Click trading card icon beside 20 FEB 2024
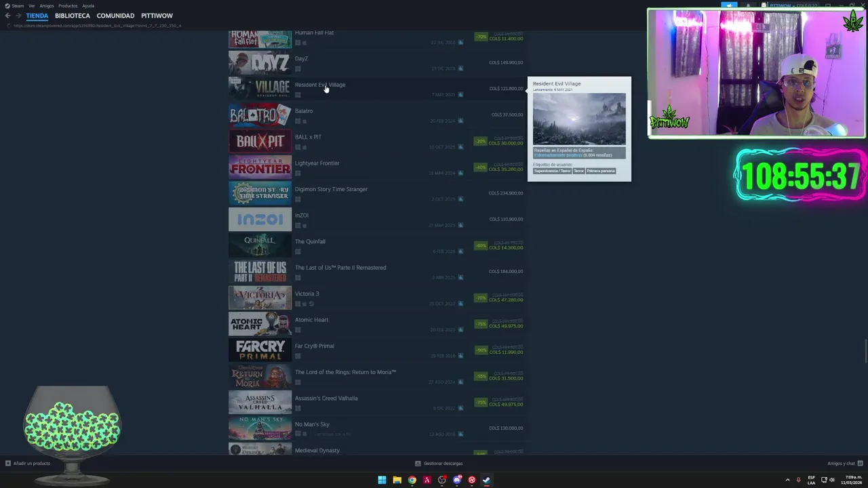868x488 pixels. [460, 121]
